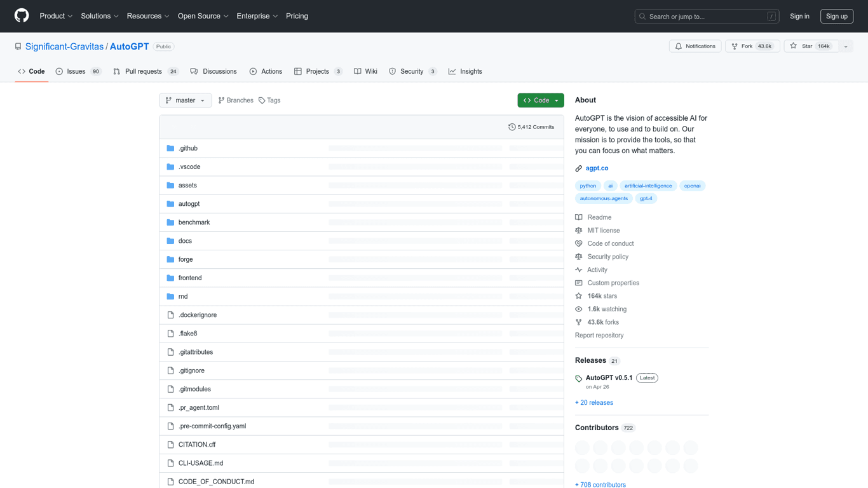Click the Notifications bell button
Viewport: 868px width, 488px height.
click(x=695, y=46)
